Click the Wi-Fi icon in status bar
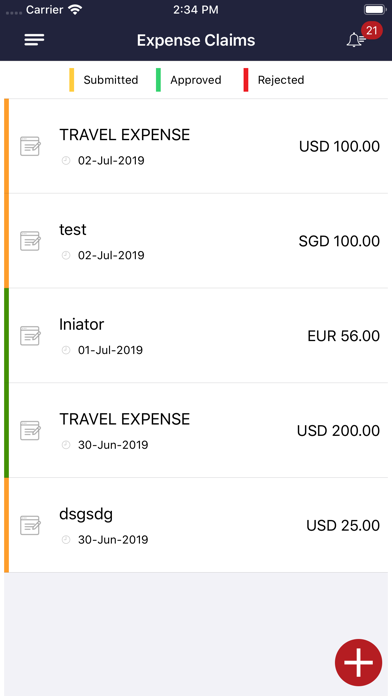The width and height of the screenshot is (392, 696). tap(75, 10)
